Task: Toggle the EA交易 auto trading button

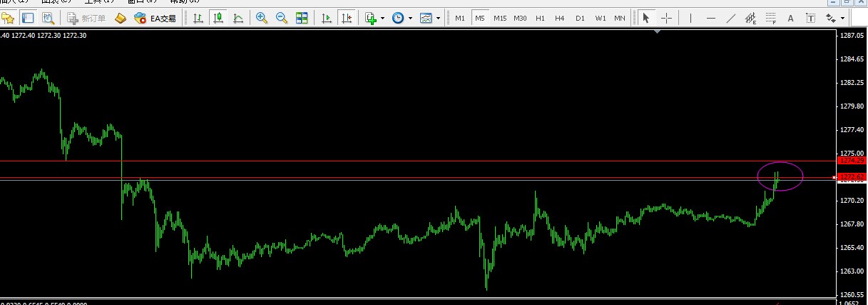Action: (155, 18)
